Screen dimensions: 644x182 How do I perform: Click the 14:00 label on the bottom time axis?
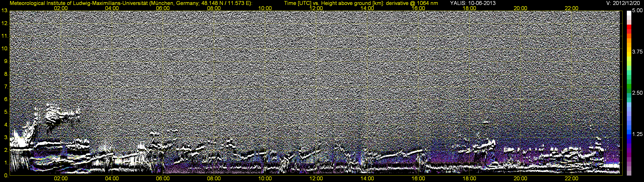[367, 179]
